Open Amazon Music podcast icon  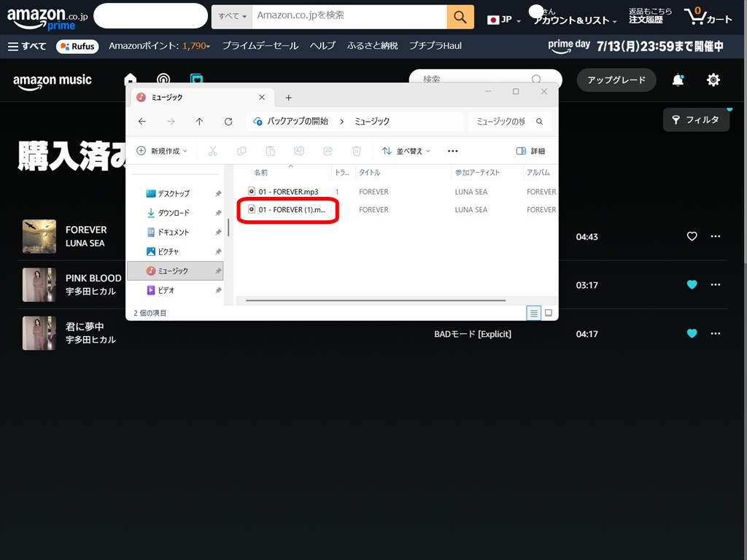click(x=163, y=79)
